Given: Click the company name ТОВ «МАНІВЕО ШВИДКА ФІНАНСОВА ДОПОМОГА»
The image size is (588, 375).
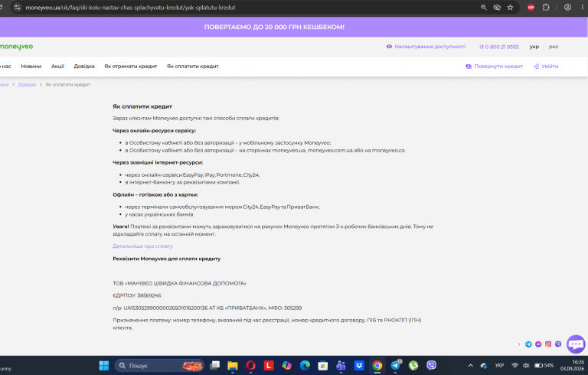Looking at the screenshot, I should 180,283.
